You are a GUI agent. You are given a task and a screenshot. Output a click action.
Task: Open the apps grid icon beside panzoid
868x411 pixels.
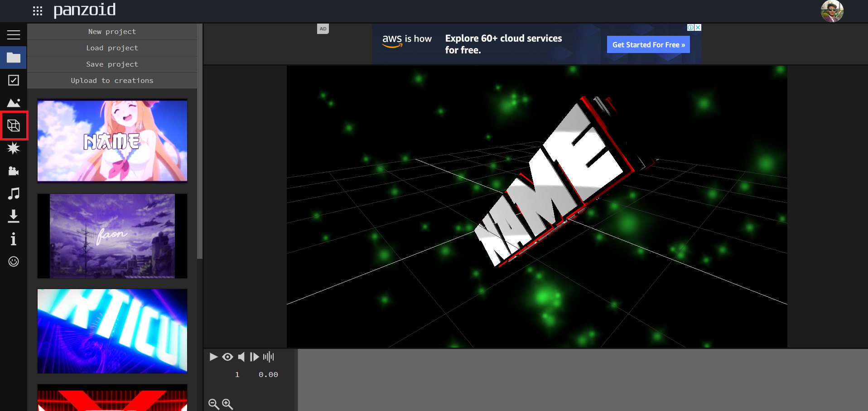tap(38, 11)
